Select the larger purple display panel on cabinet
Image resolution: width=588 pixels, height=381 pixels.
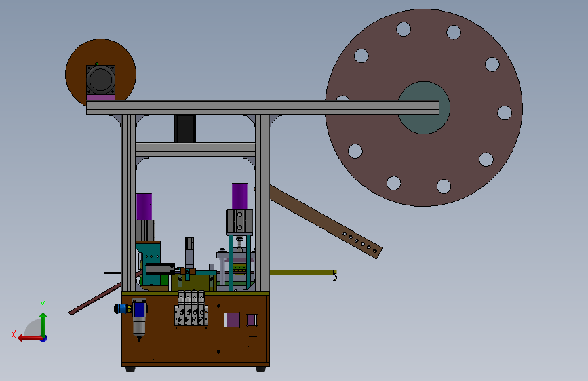pyautogui.click(x=231, y=320)
